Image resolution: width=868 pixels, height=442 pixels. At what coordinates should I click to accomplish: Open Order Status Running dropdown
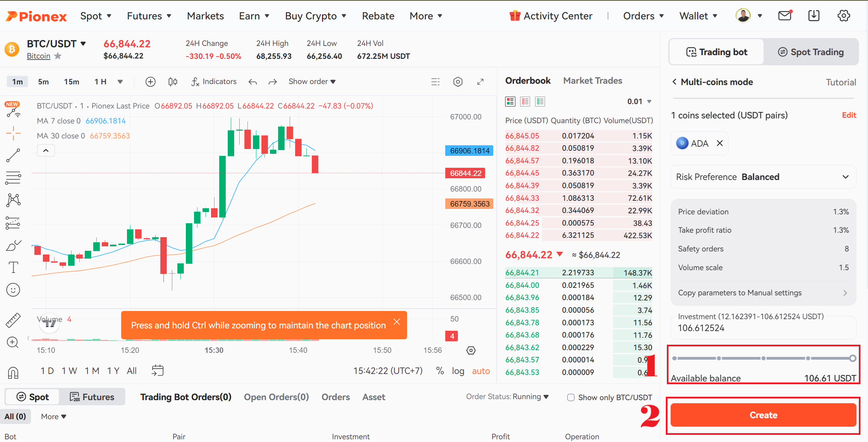[507, 397]
